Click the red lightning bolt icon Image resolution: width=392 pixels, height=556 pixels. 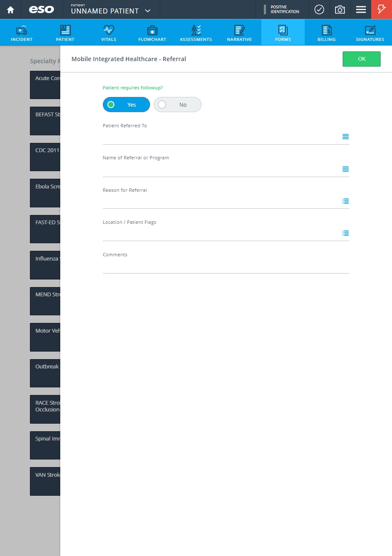click(x=381, y=9)
